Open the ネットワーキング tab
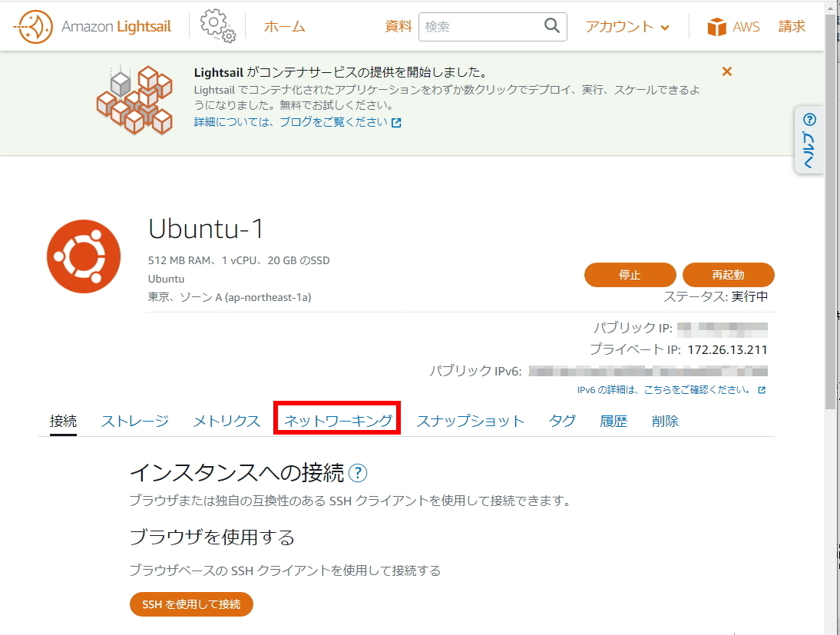The height and width of the screenshot is (635, 840). click(x=338, y=422)
